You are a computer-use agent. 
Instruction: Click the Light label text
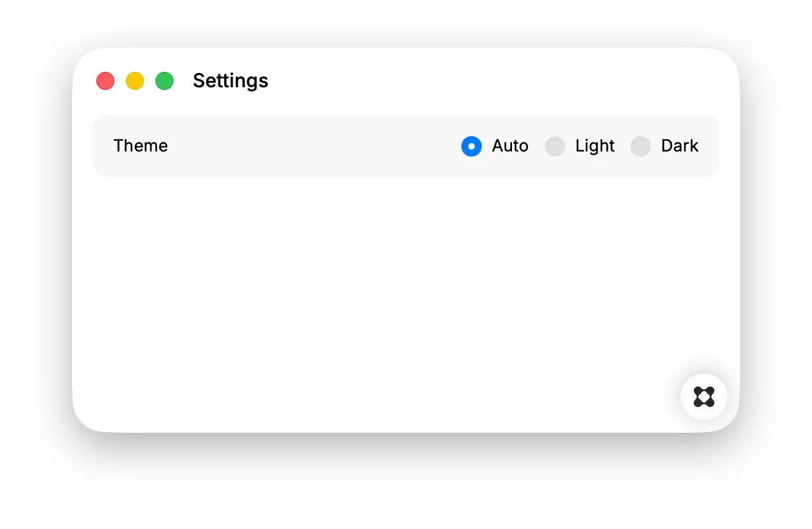(595, 146)
